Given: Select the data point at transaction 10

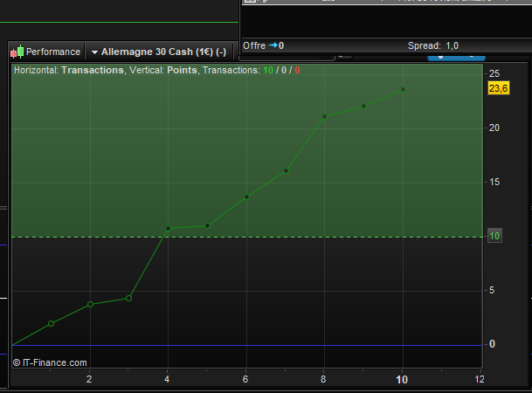Looking at the screenshot, I should (x=403, y=90).
